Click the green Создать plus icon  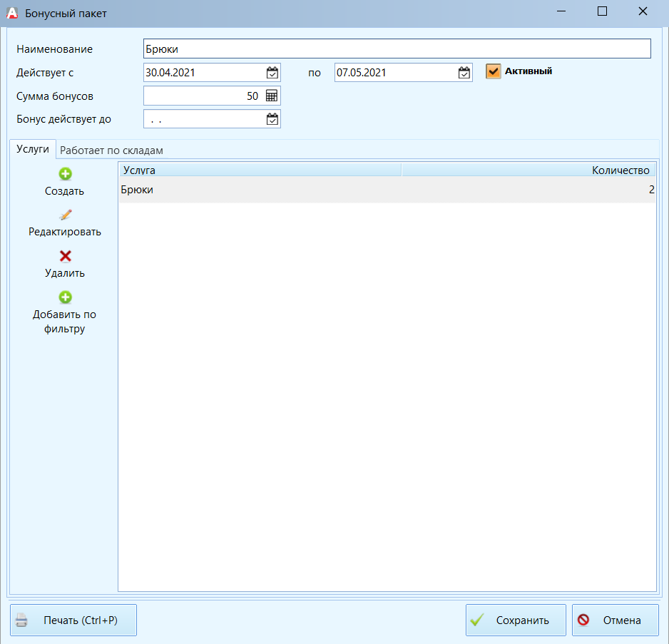(66, 174)
